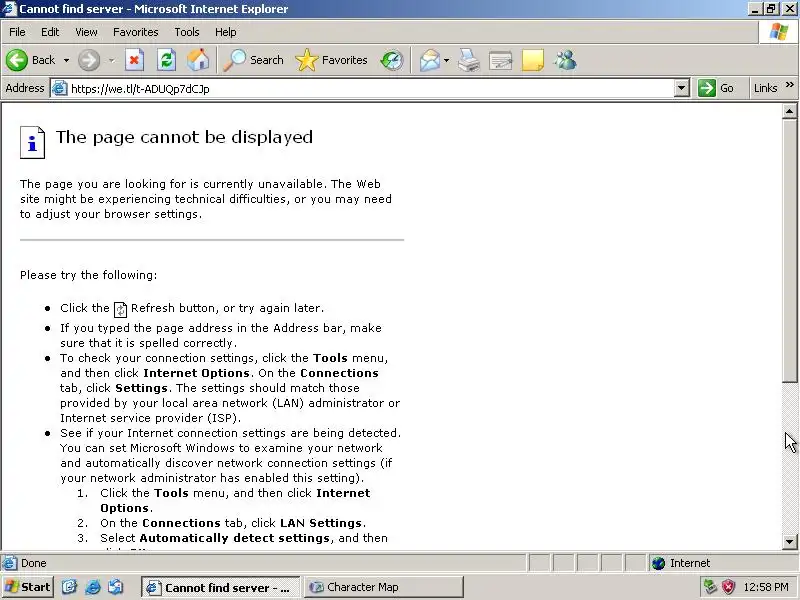Click Internet Explorer icon in title bar
This screenshot has width=800, height=600.
click(x=9, y=9)
